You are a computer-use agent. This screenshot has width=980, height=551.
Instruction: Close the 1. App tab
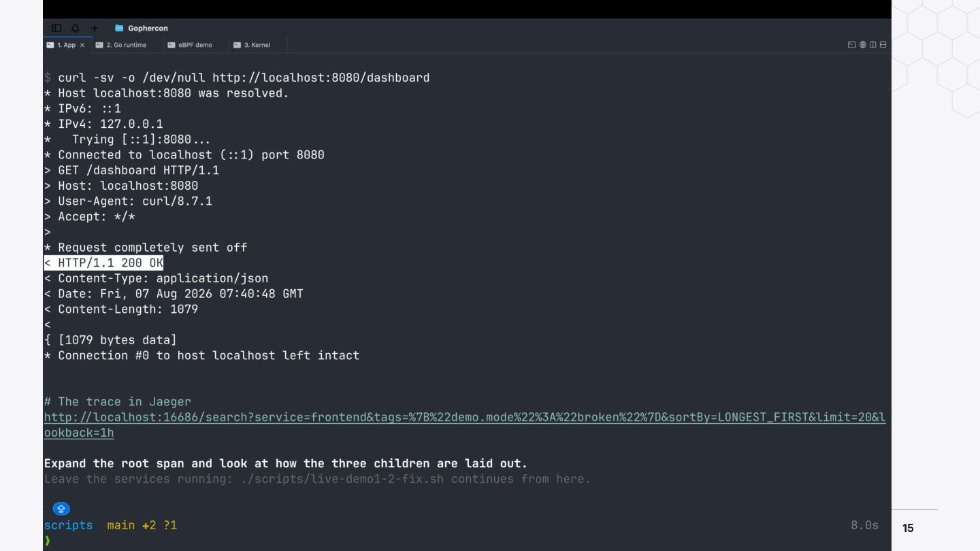coord(82,45)
